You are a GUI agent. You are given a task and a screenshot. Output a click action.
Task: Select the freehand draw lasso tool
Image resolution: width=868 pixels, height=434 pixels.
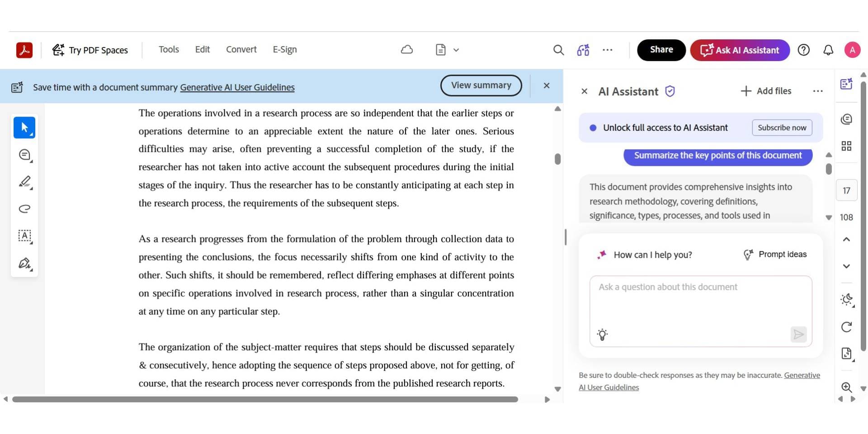[24, 208]
